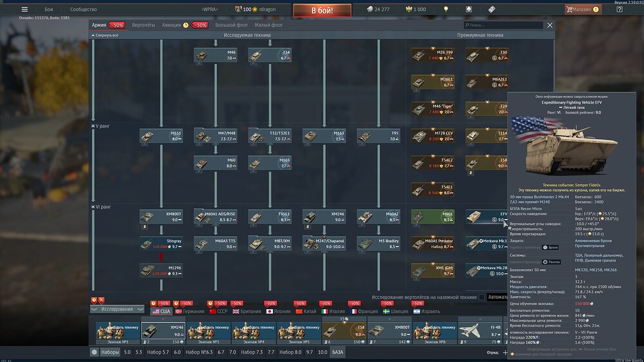Click Рентген x-ray view button
Viewport: 644px width, 362px height.
pos(552,262)
